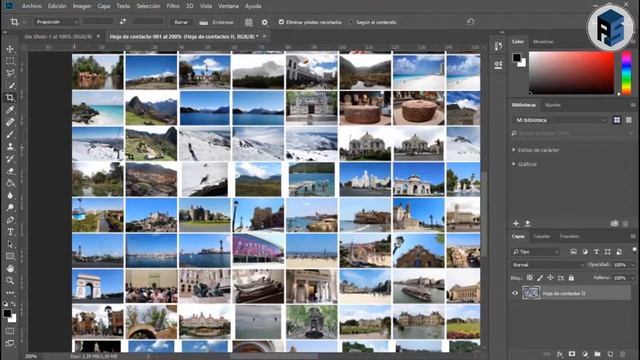The height and width of the screenshot is (360, 640).
Task: Select the Lasso tool
Action: (x=10, y=73)
